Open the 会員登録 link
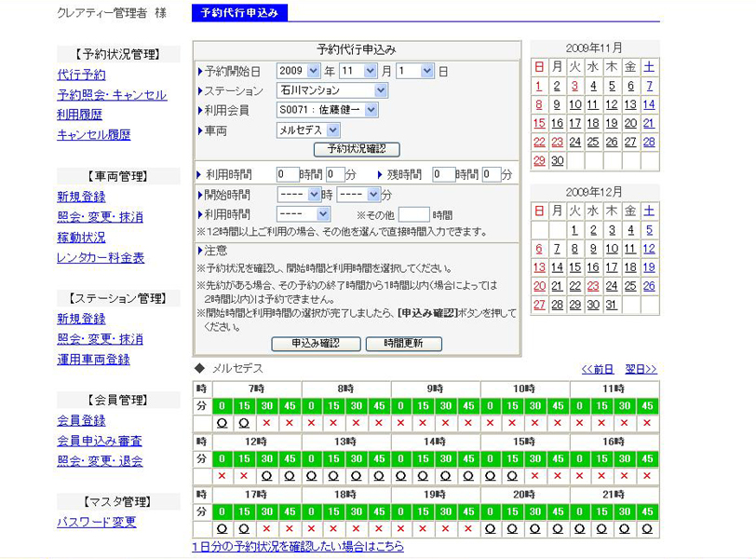 [x=81, y=420]
